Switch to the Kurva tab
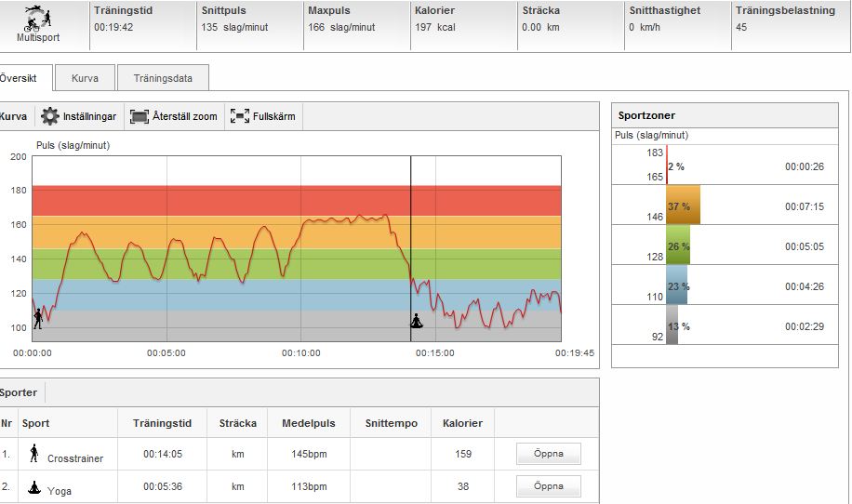This screenshot has width=852, height=504. (85, 78)
